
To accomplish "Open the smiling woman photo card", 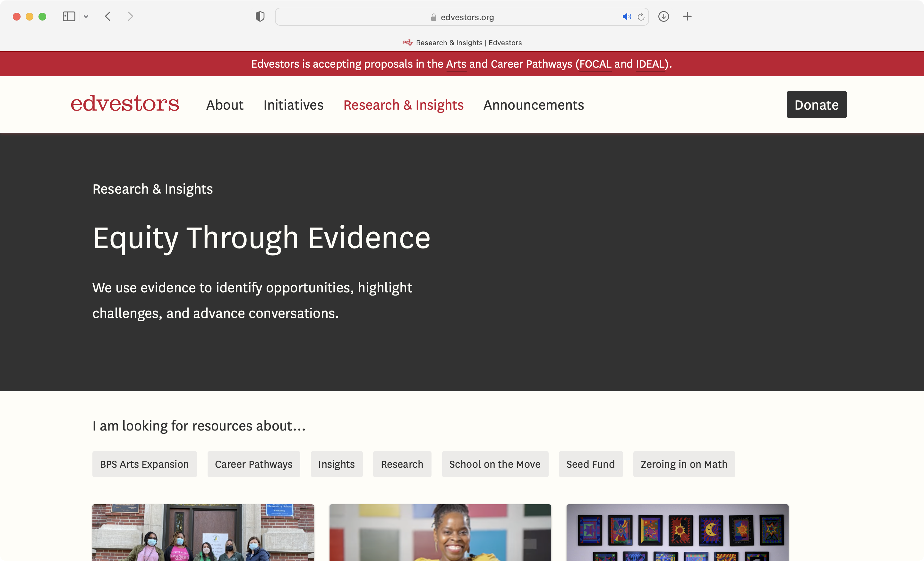I will pos(440,532).
